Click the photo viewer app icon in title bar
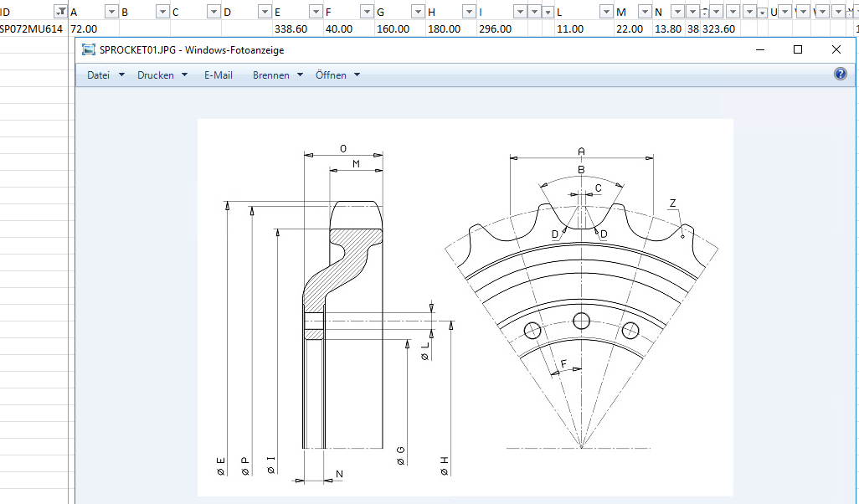Viewport: 859px width, 504px height. pyautogui.click(x=88, y=49)
